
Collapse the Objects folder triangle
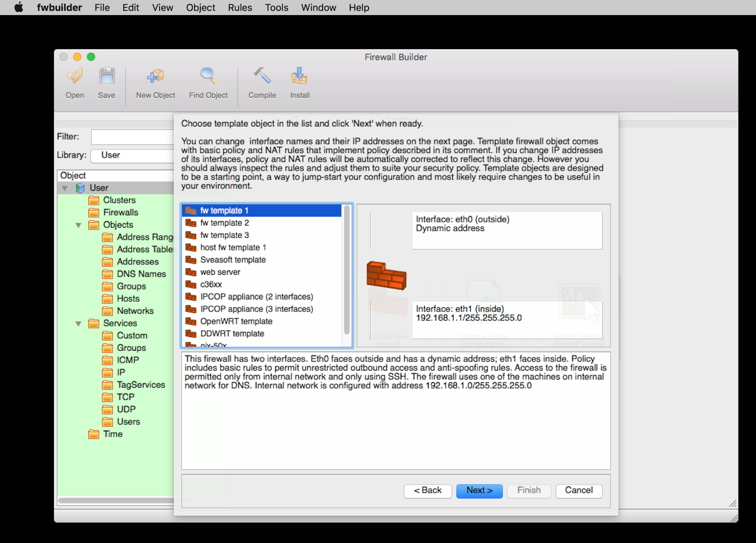coord(78,225)
